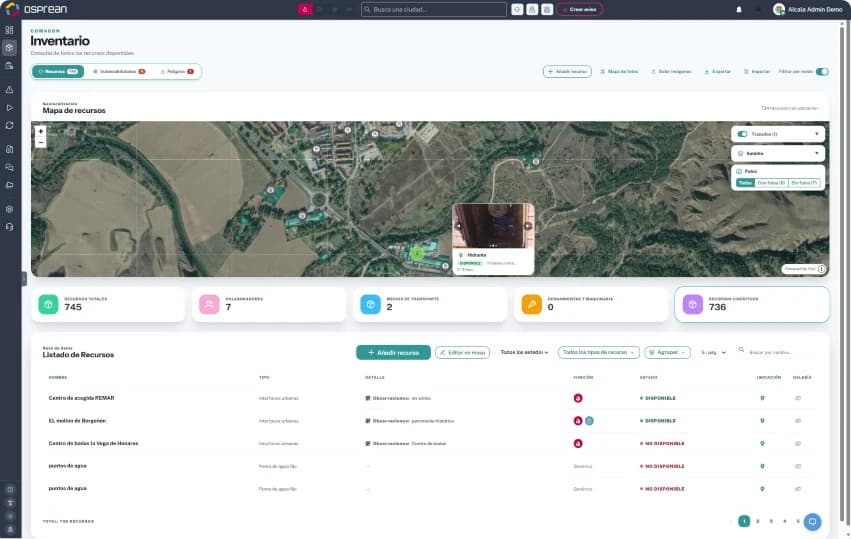851x539 pixels.
Task: Open the headset support icon in sidebar
Action: [x=9, y=227]
